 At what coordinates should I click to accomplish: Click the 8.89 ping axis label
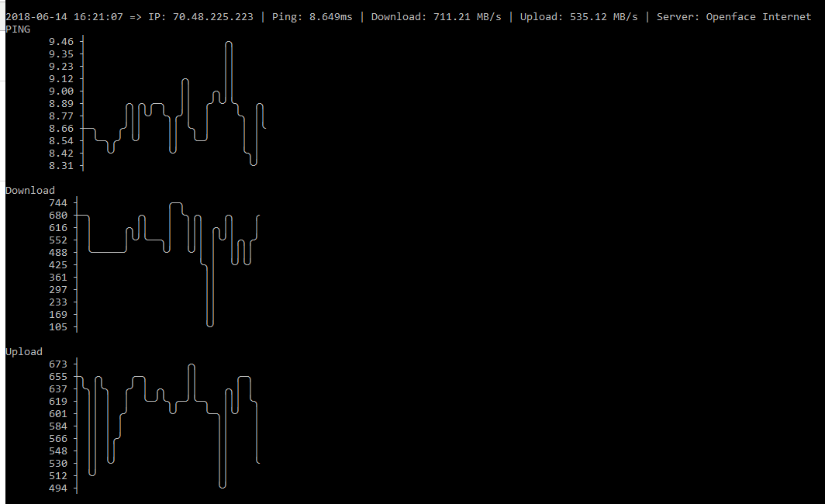(61, 104)
